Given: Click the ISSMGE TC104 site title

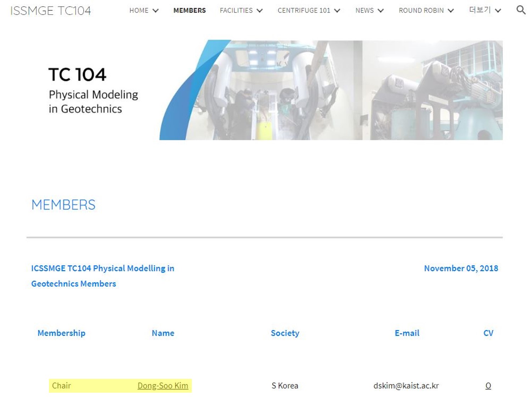Looking at the screenshot, I should [x=51, y=11].
